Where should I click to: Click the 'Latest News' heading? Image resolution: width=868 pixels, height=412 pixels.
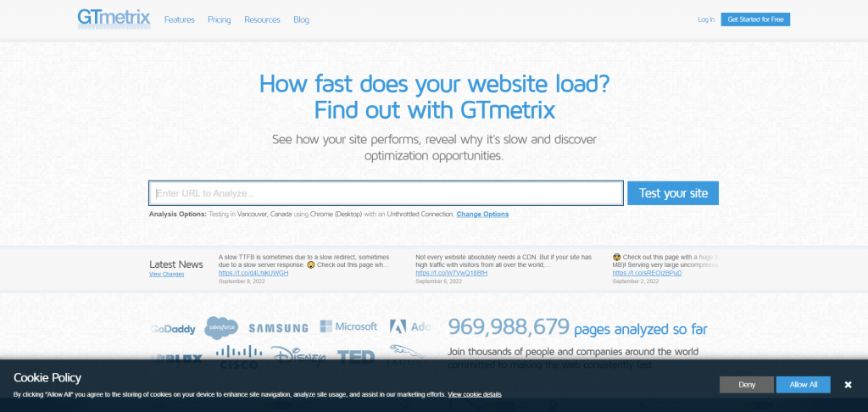pyautogui.click(x=176, y=264)
